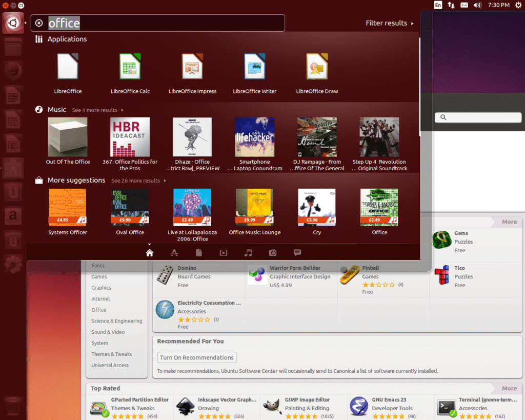The image size is (525, 420).
Task: Select Science & Engineering category
Action: [x=116, y=321]
